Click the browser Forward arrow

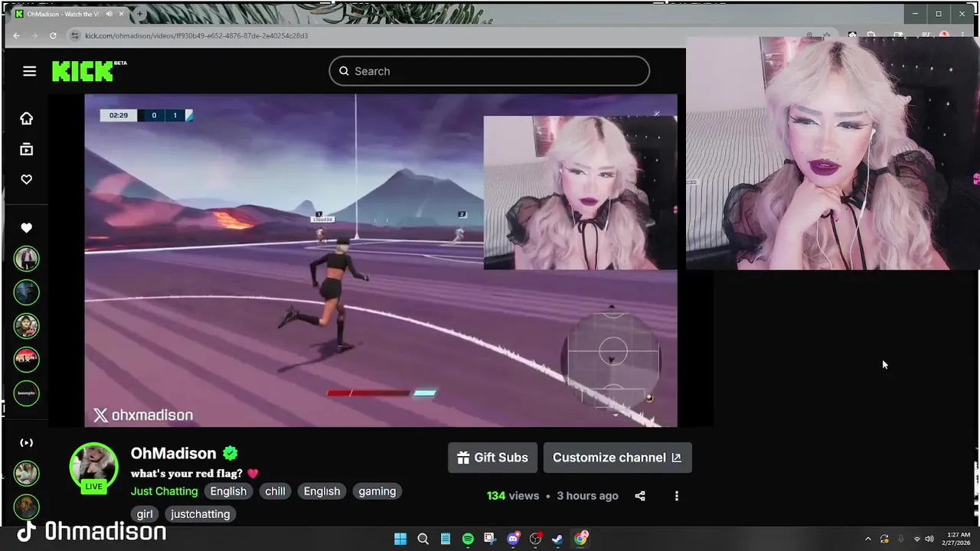[x=34, y=35]
